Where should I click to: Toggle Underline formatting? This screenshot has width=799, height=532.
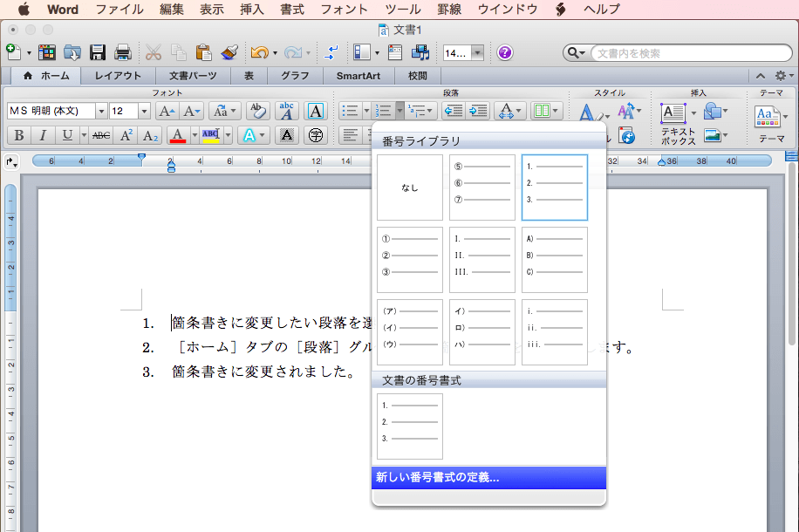pyautogui.click(x=67, y=135)
